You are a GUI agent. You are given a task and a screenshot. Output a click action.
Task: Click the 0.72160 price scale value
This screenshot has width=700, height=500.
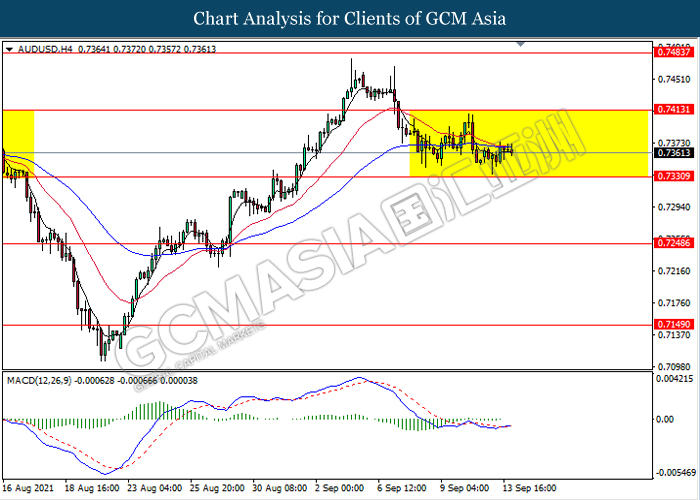[674, 271]
